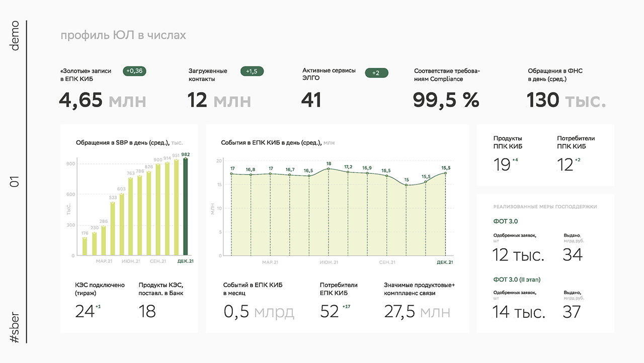This screenshot has height=363, width=644.
Task: Click the dark green 982 bar for ДЕК.21
Action: 186,207
